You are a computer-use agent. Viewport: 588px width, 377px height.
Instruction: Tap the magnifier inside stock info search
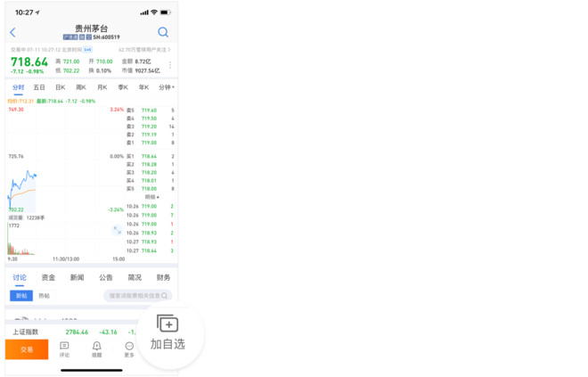164,296
